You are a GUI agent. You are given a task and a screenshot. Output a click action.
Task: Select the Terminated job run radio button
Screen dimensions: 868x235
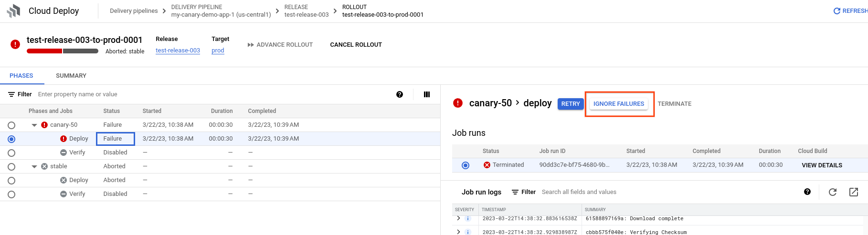(465, 165)
